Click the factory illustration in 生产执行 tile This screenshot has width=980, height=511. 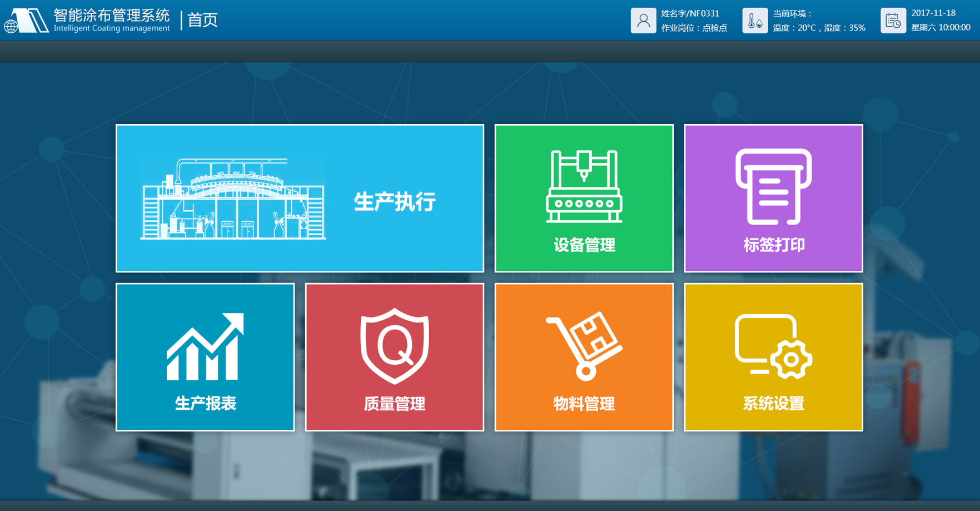click(233, 199)
